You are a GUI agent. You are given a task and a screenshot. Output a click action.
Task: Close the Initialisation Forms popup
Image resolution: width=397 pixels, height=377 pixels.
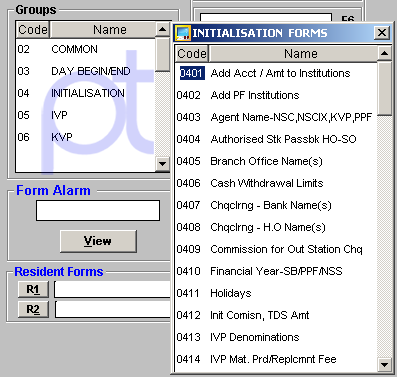[x=382, y=33]
